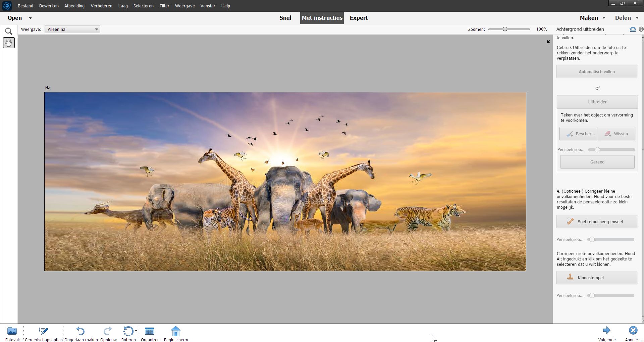Open the Help menu

click(x=226, y=6)
